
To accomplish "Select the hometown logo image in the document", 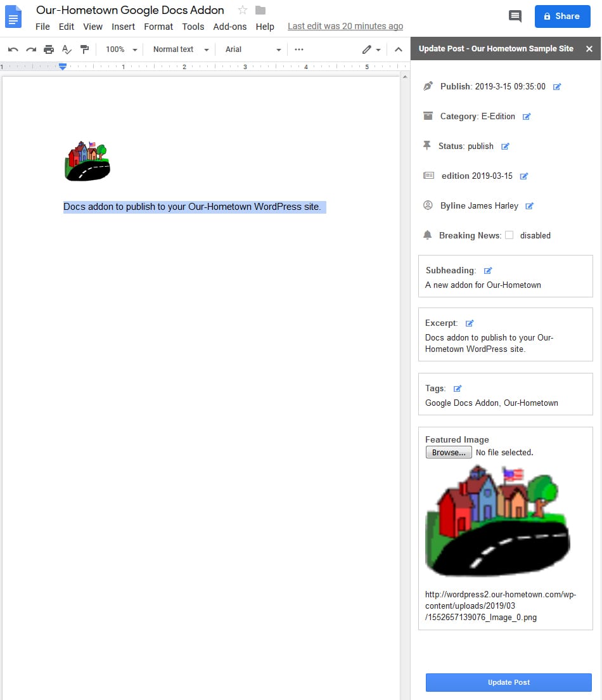I will pos(87,161).
